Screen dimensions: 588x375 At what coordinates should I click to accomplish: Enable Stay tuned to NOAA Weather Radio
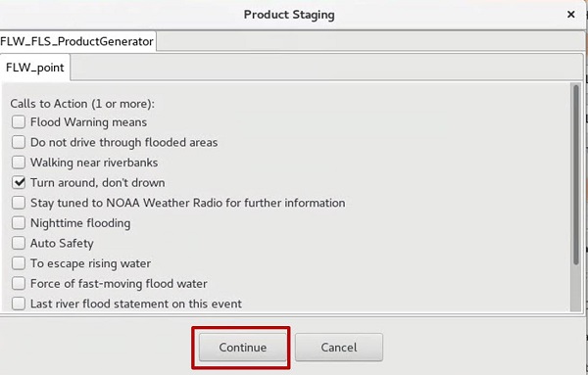pos(19,203)
